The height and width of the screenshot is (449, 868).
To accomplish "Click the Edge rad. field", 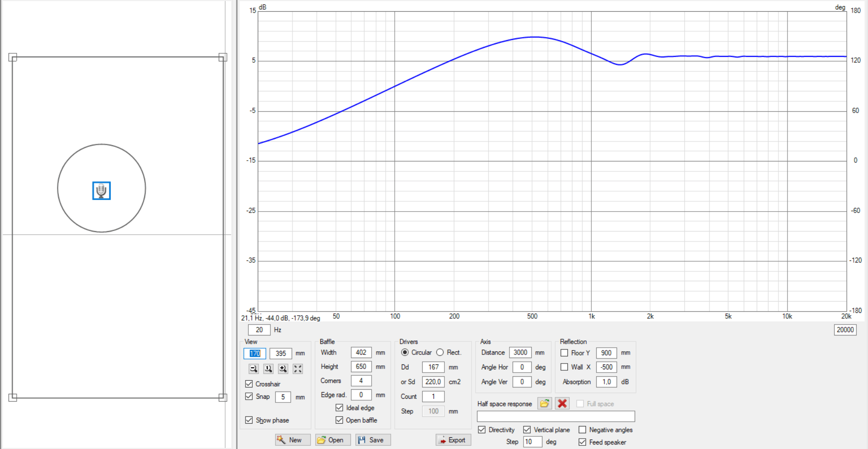I will 361,395.
